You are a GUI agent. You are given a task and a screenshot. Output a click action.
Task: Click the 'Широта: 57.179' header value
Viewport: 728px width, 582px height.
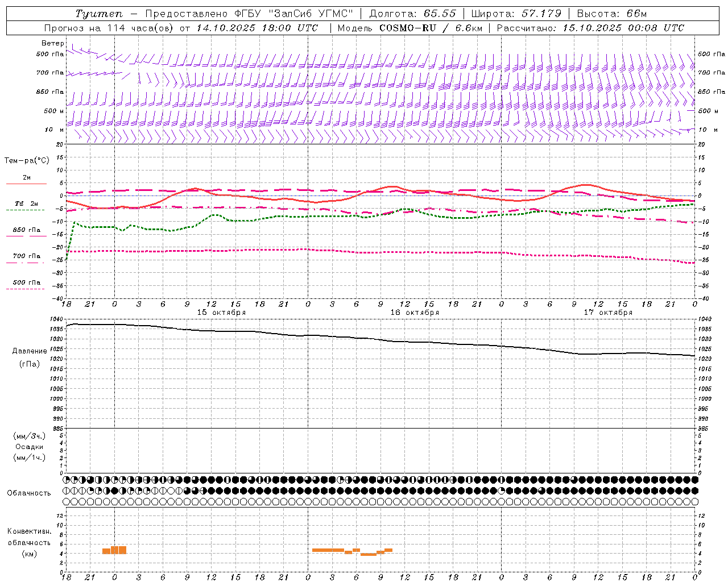(516, 14)
